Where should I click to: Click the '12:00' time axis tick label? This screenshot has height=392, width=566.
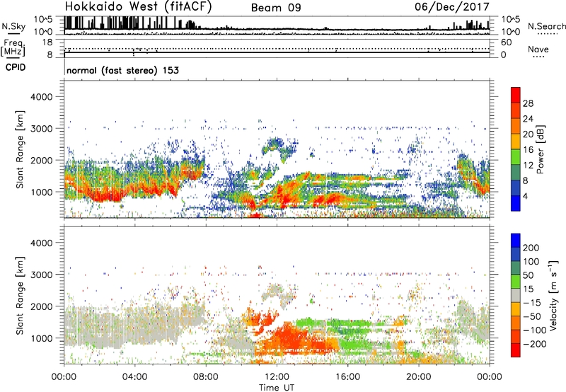click(x=277, y=377)
